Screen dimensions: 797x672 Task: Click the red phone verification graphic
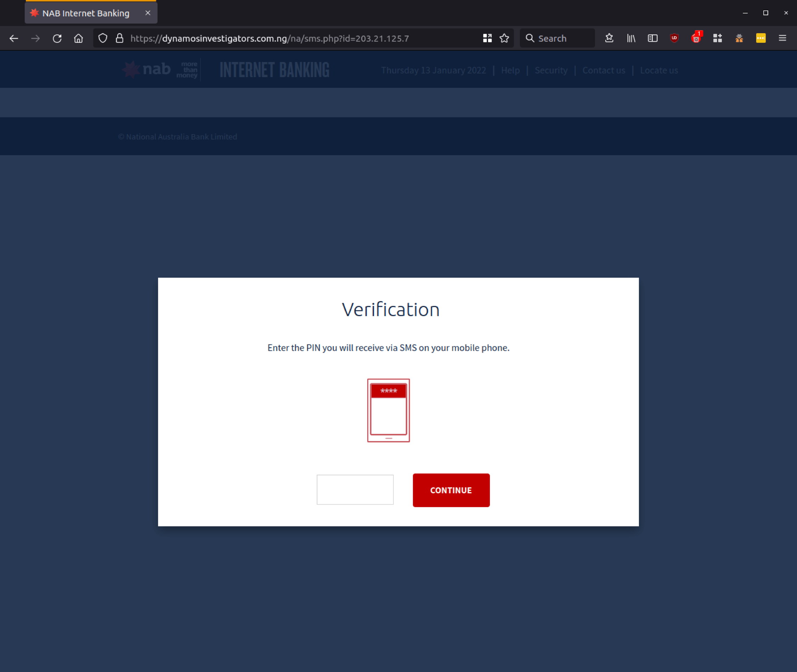point(388,411)
